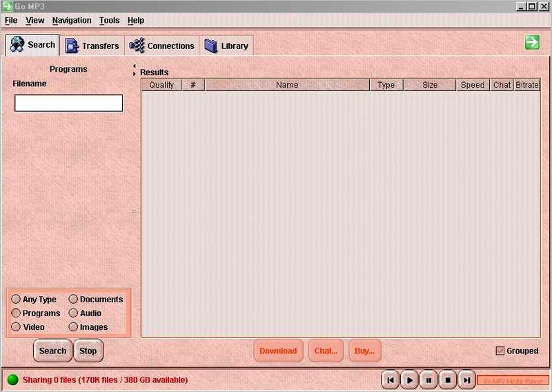This screenshot has height=392, width=552.
Task: Sort results by # column header
Action: tap(193, 85)
